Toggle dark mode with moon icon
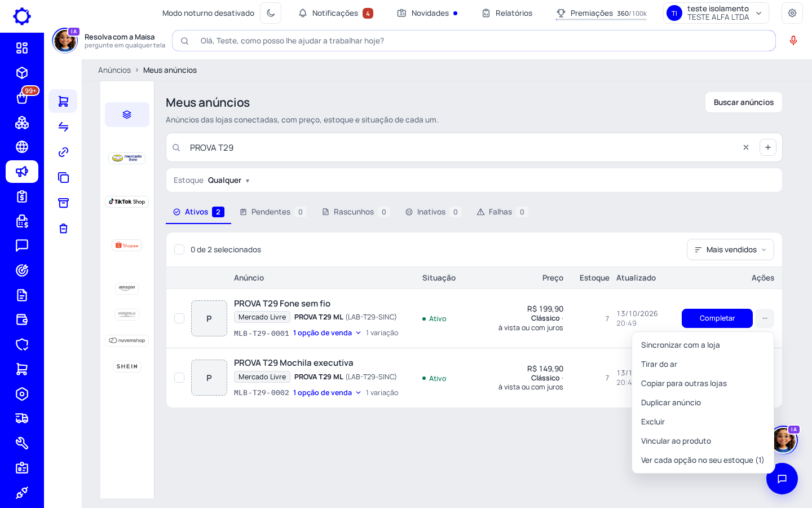Screen dimensions: 812x508 coord(271,13)
